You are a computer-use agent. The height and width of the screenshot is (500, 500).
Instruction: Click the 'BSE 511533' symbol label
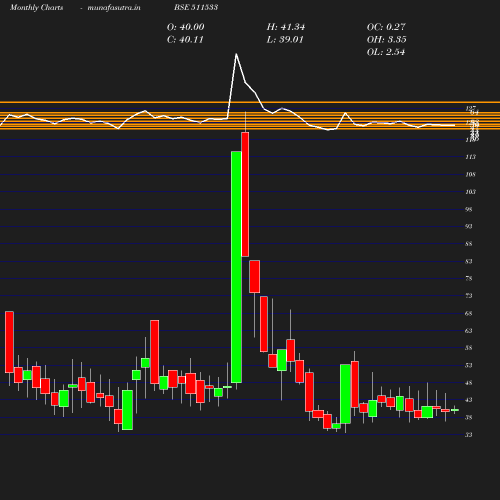click(x=196, y=7)
